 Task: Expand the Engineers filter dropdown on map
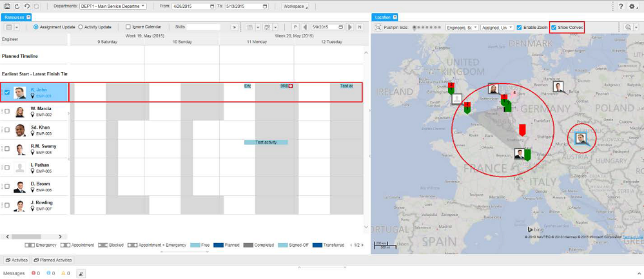(x=462, y=28)
